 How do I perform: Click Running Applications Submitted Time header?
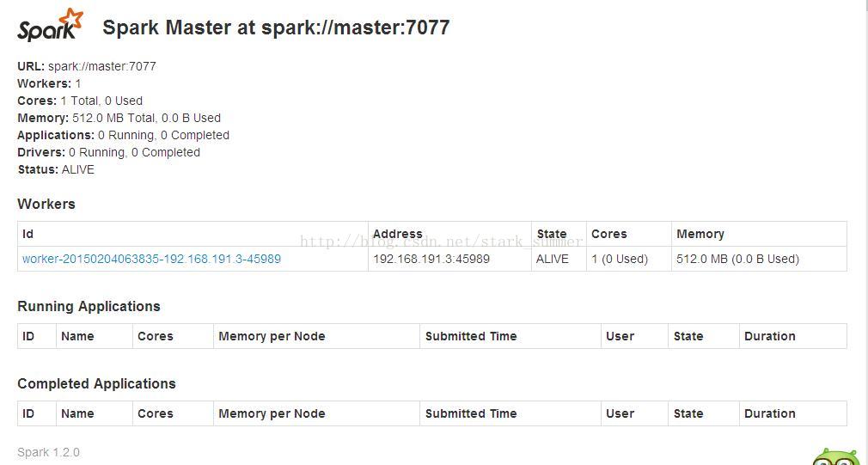coord(471,336)
